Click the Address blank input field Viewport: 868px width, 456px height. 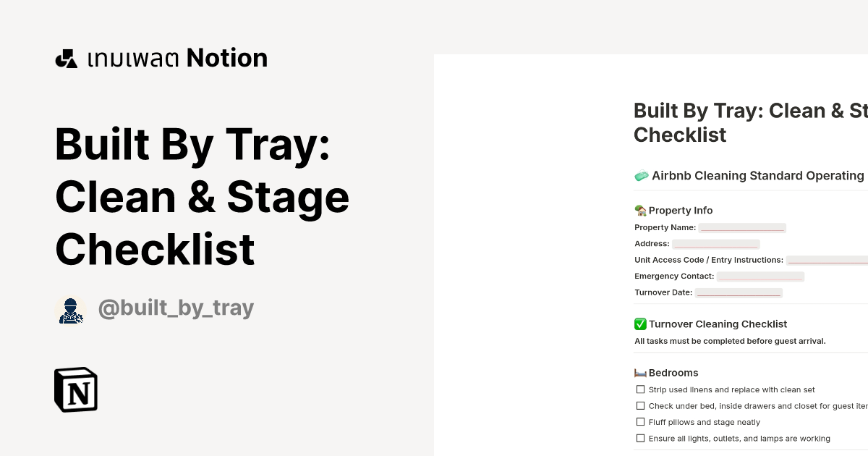715,243
